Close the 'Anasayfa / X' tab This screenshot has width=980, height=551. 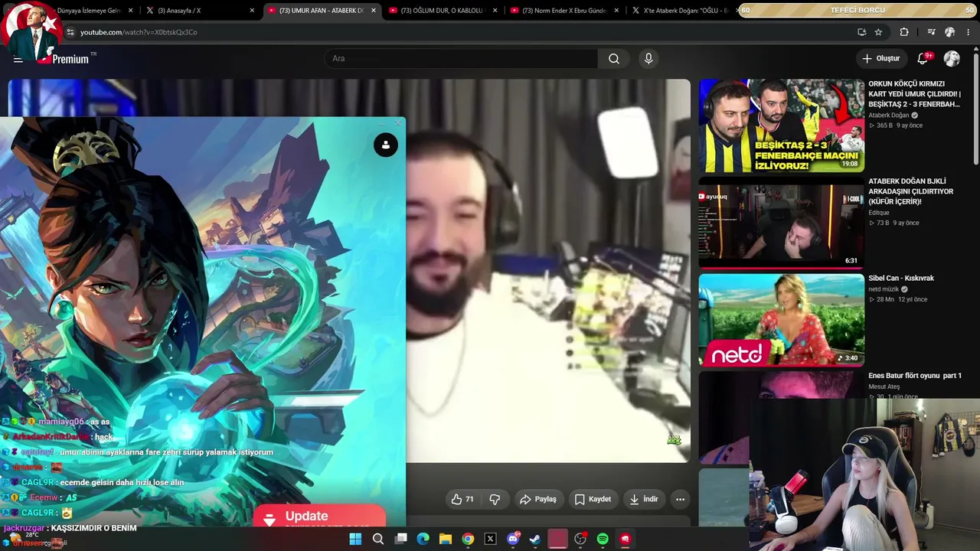point(252,11)
